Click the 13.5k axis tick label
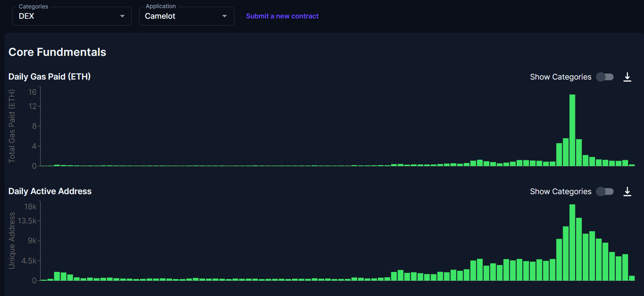The width and height of the screenshot is (644, 296). pos(27,221)
